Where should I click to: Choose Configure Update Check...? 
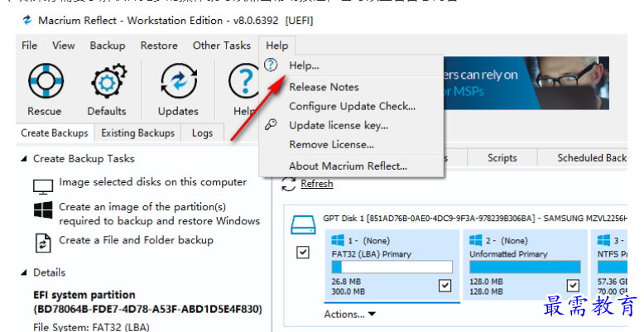pyautogui.click(x=352, y=107)
